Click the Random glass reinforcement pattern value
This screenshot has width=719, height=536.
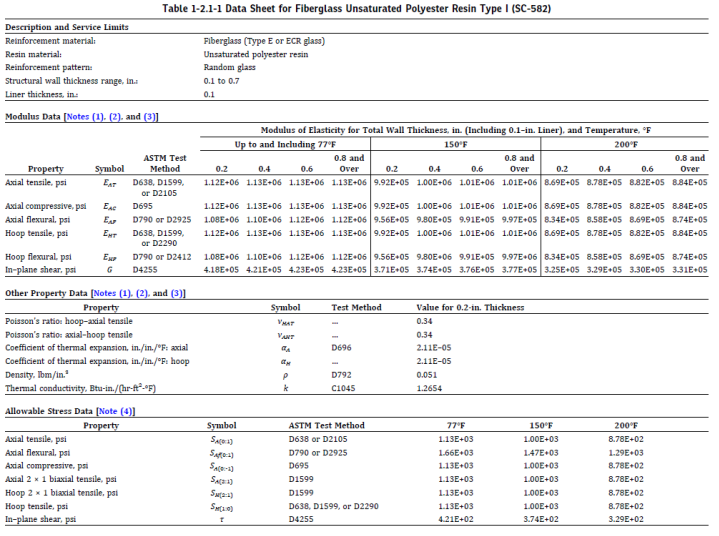tap(229, 67)
